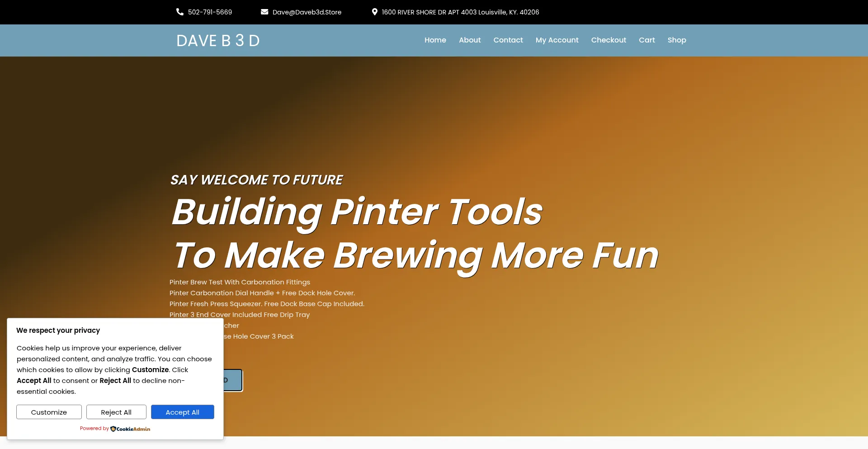Click 'Pinter Fresh Press Squeezer' line

point(267,304)
